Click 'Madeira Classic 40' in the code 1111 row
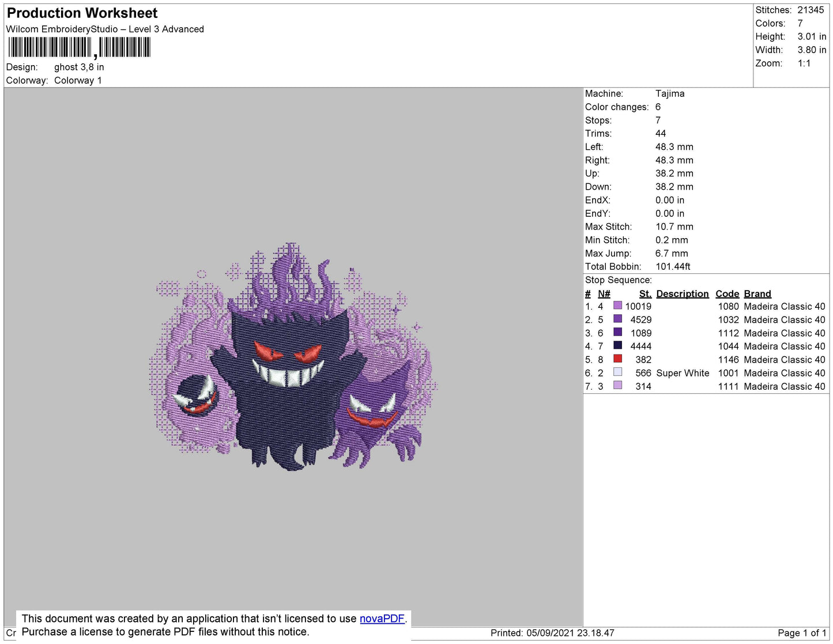The image size is (833, 644). tap(785, 387)
